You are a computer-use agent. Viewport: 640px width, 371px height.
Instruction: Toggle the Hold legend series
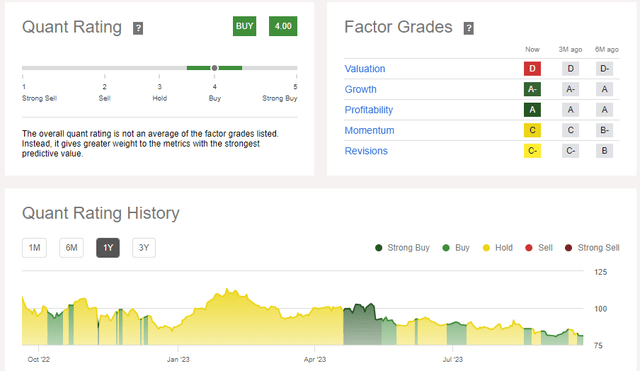[x=498, y=248]
